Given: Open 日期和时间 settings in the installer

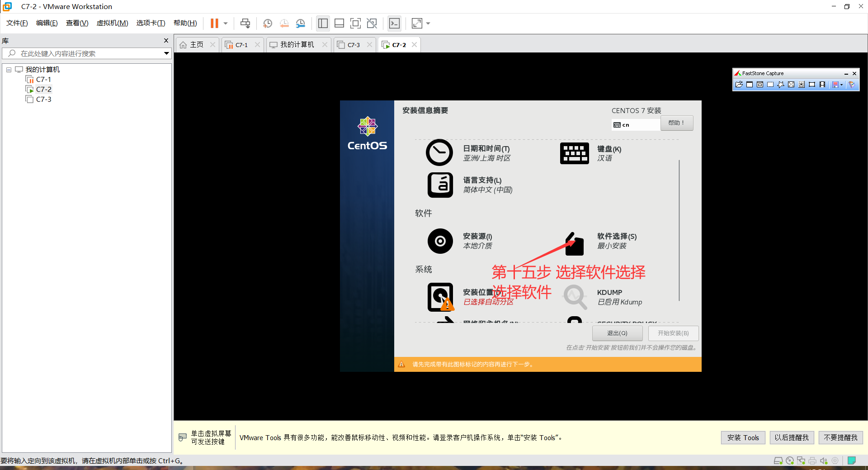Looking at the screenshot, I should (x=468, y=153).
